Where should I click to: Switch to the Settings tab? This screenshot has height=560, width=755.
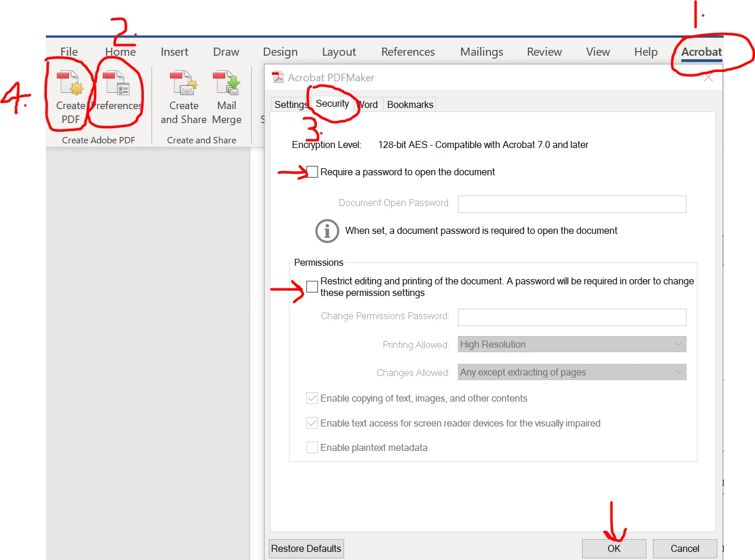tap(291, 104)
